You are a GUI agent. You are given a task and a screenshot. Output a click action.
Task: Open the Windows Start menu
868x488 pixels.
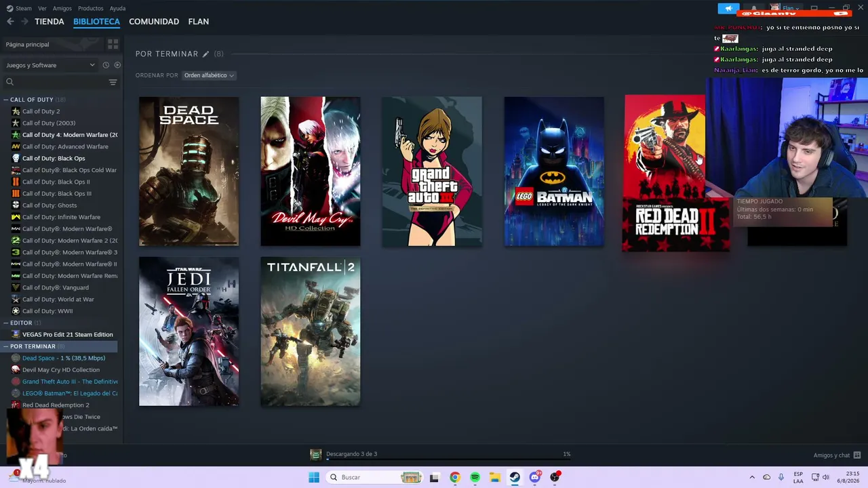coord(313,477)
